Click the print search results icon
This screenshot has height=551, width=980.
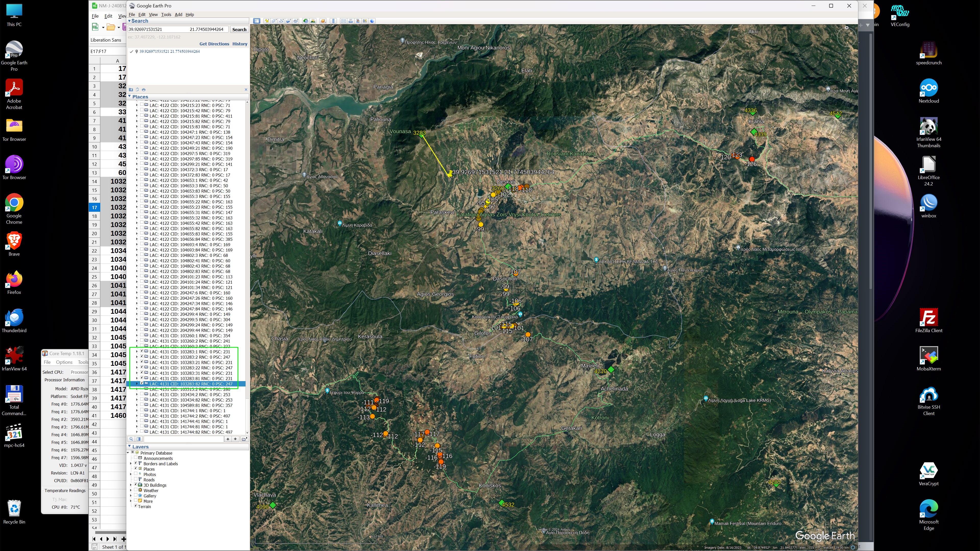click(x=143, y=89)
